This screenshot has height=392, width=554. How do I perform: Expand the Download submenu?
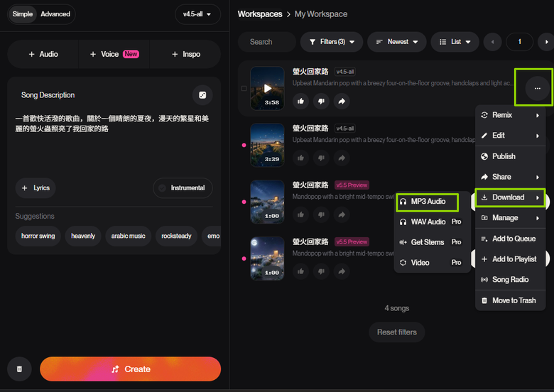click(x=510, y=197)
